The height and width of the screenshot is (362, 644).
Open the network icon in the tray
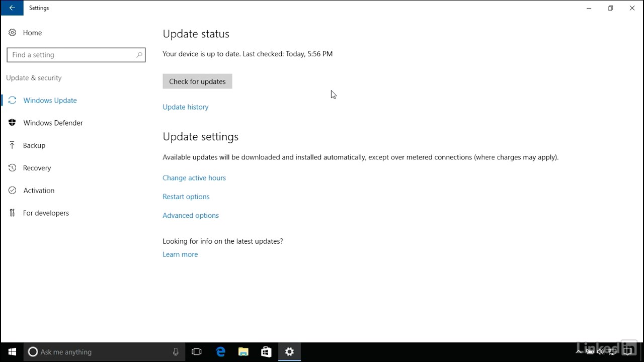pyautogui.click(x=612, y=352)
